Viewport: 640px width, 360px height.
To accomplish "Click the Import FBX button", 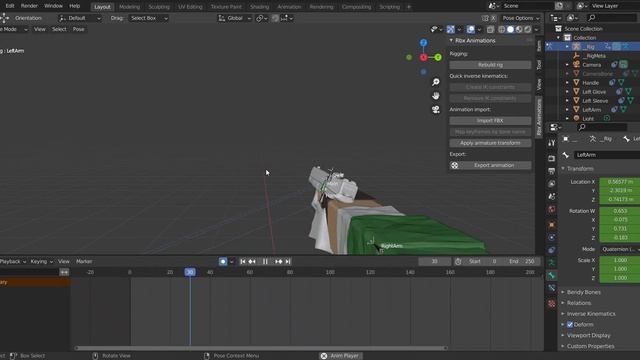I will click(490, 121).
